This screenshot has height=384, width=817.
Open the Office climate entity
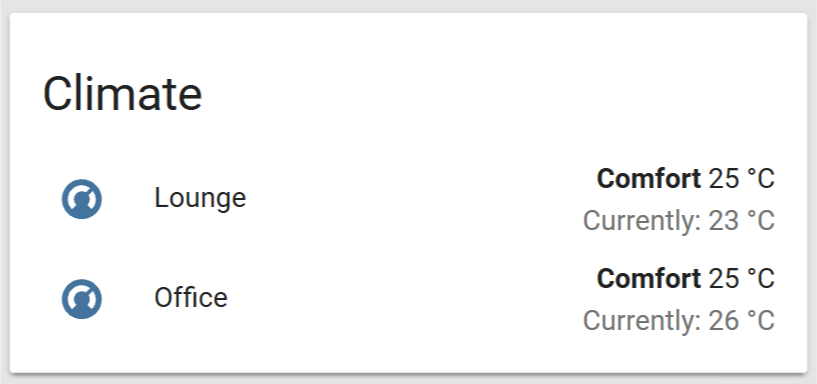pos(191,298)
